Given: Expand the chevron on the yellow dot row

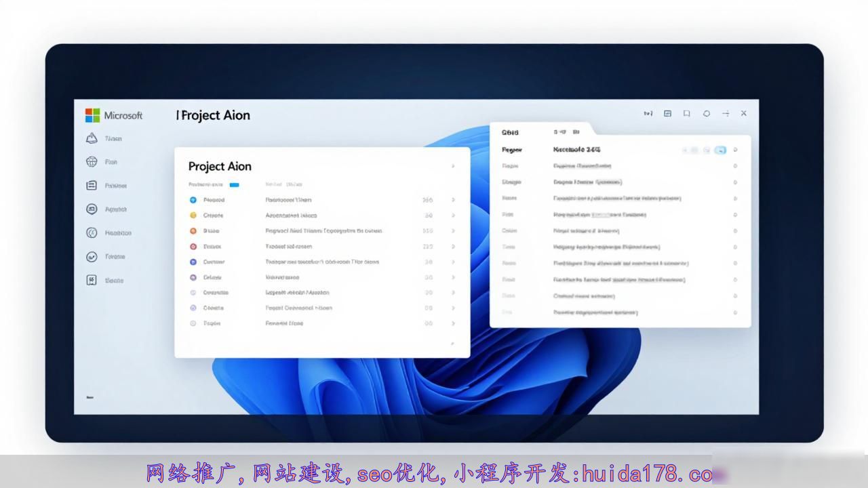Looking at the screenshot, I should [453, 216].
